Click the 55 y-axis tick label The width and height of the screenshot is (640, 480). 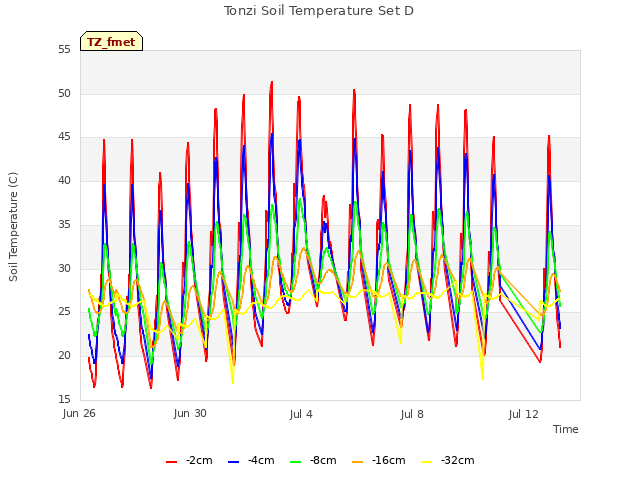coord(64,50)
